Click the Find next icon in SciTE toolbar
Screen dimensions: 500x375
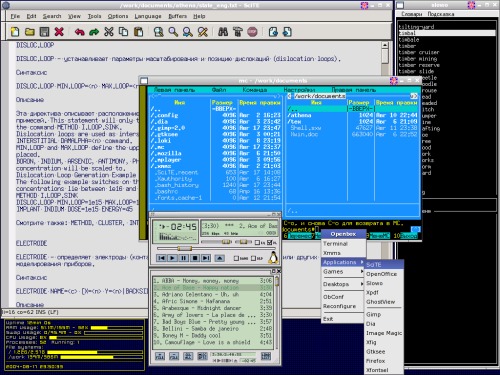tap(188, 32)
